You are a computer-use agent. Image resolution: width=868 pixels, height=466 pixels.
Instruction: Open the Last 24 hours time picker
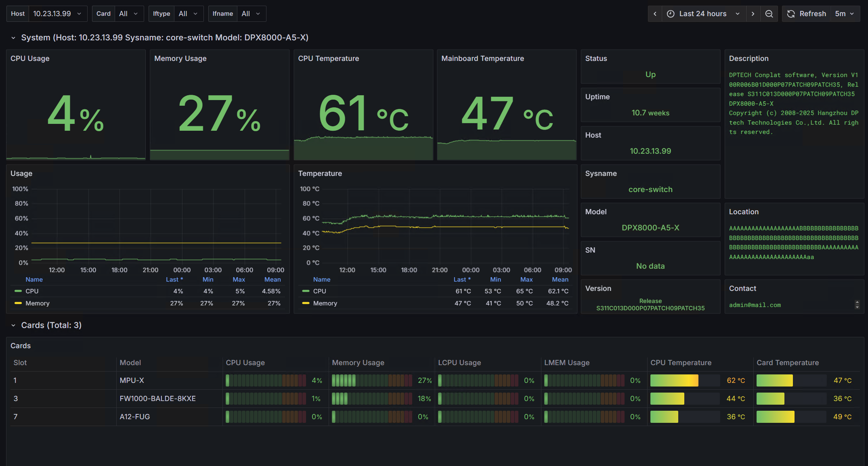click(x=704, y=14)
